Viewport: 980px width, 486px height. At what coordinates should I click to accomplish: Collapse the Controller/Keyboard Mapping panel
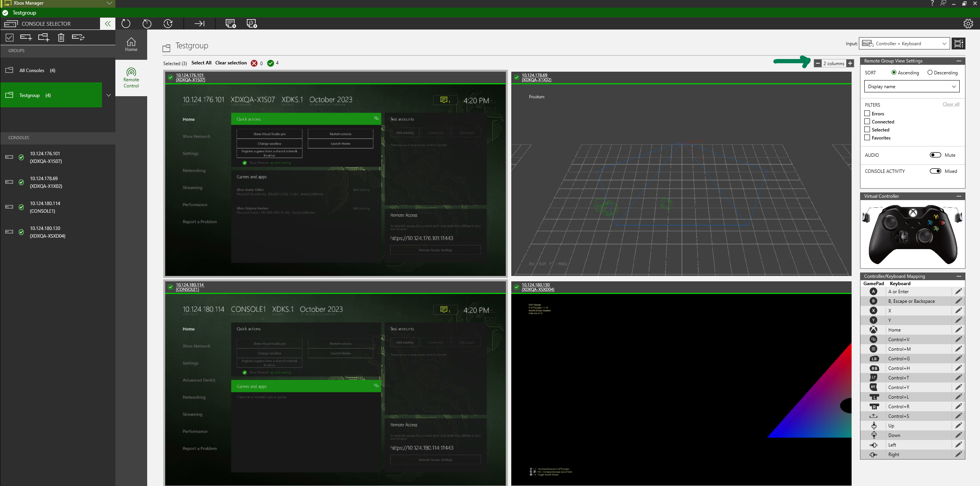point(959,276)
